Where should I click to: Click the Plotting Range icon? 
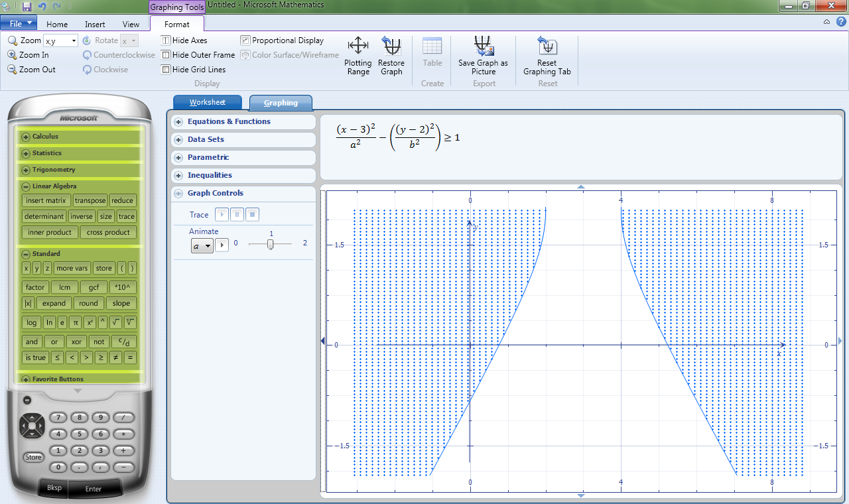pos(358,46)
